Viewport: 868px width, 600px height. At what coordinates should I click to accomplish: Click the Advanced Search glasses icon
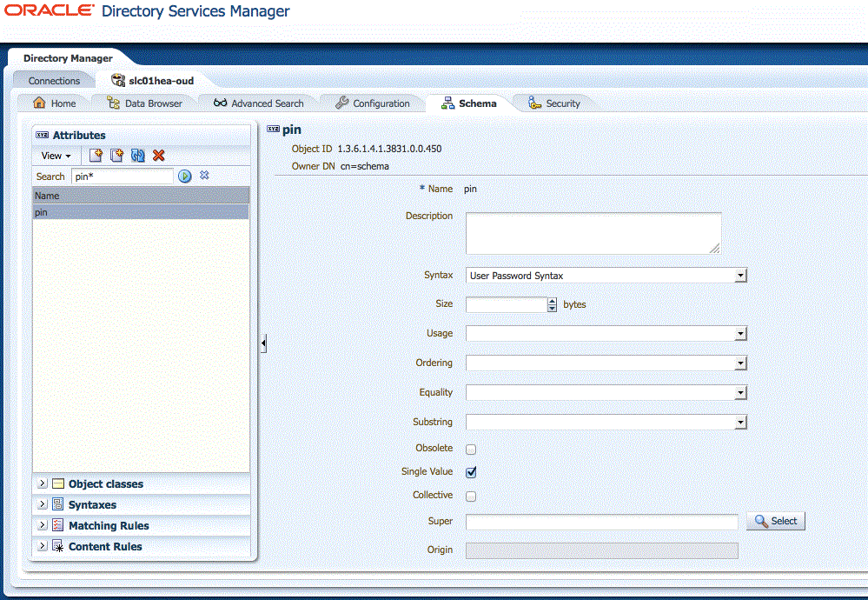221,103
